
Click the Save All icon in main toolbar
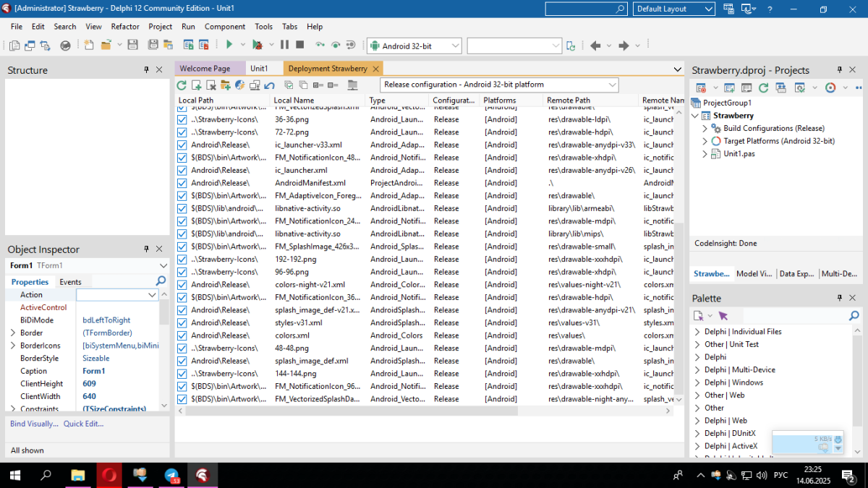click(x=153, y=45)
